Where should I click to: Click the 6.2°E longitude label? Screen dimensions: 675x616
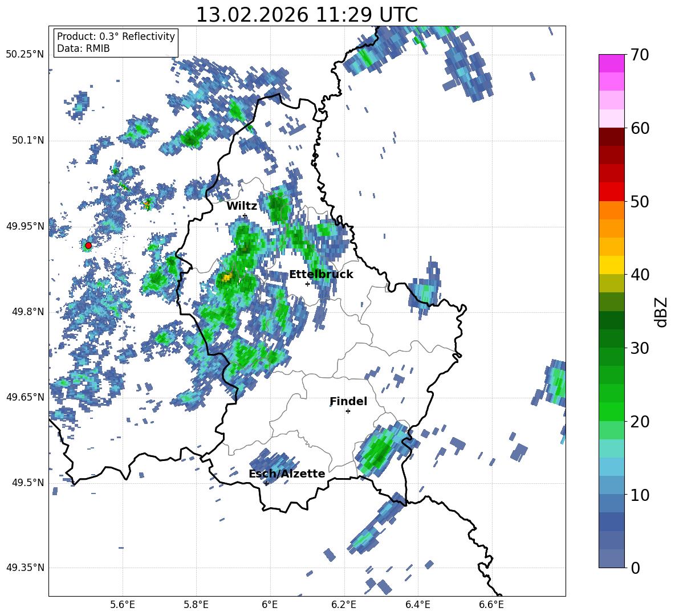pyautogui.click(x=344, y=605)
